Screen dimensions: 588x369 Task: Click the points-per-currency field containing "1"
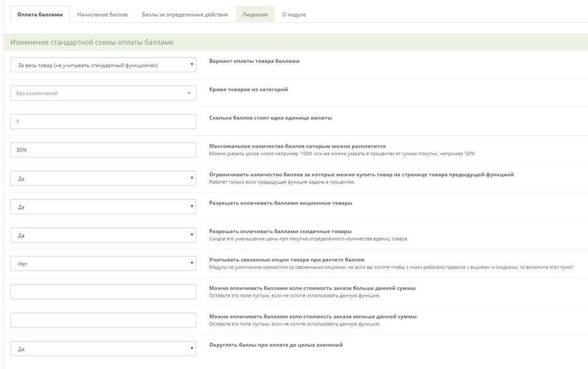pos(103,120)
